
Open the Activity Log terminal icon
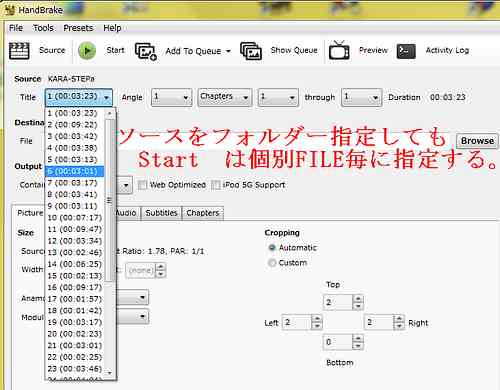pos(406,51)
